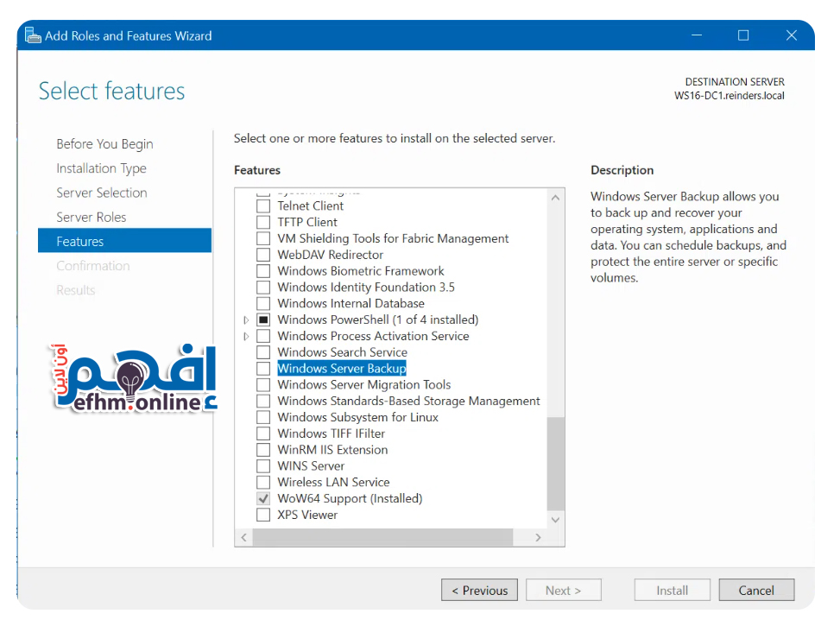Select the Before You Begin step

coord(104,144)
